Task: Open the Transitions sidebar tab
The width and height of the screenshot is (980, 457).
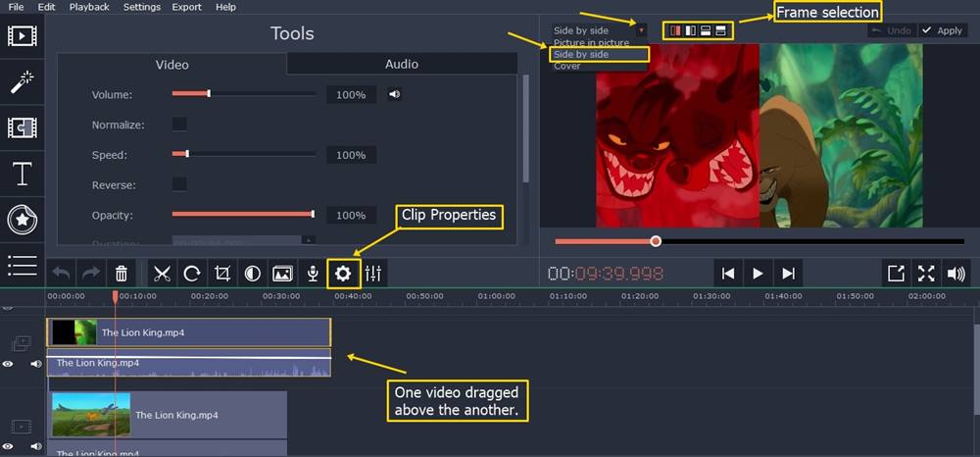Action: click(22, 127)
